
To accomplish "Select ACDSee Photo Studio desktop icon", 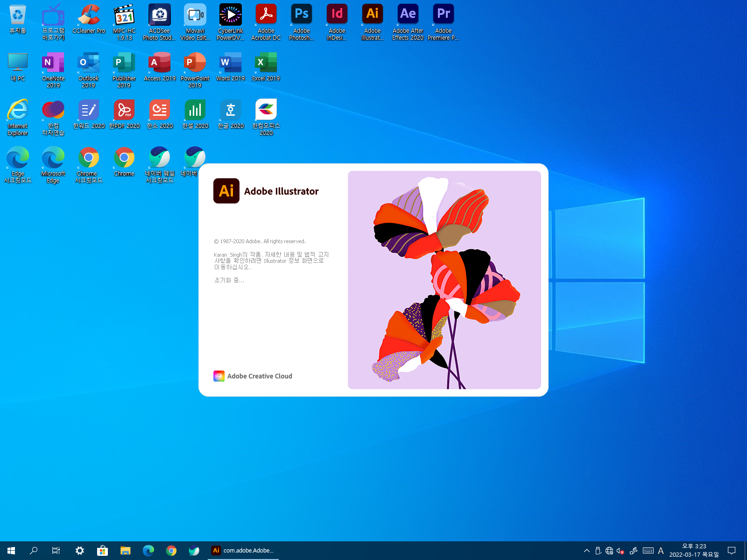I will [160, 22].
